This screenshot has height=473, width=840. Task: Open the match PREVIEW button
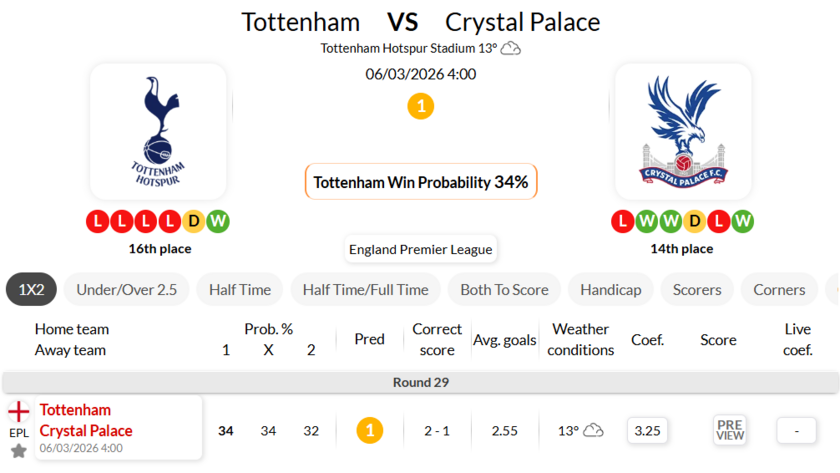(730, 430)
